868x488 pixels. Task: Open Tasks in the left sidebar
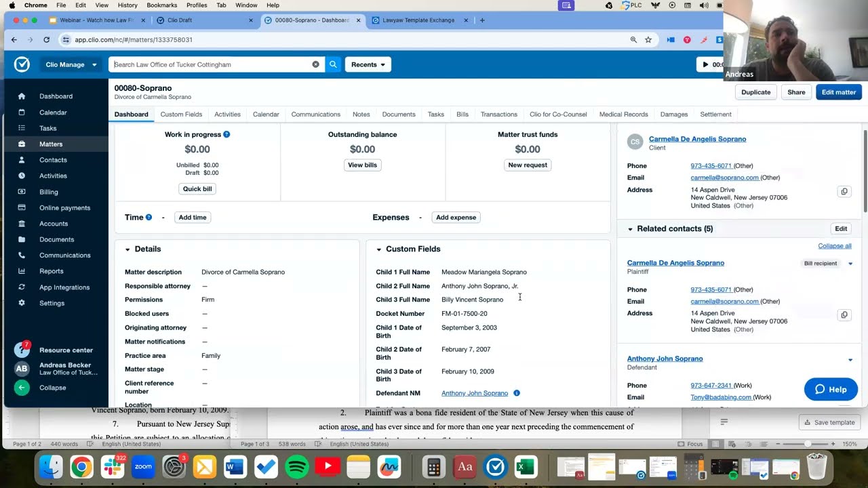coord(47,128)
